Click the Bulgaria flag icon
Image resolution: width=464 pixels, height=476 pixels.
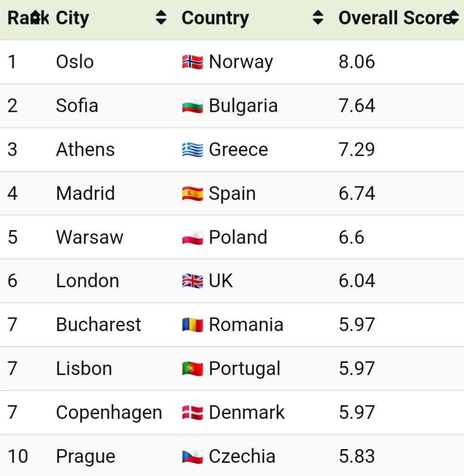(192, 106)
